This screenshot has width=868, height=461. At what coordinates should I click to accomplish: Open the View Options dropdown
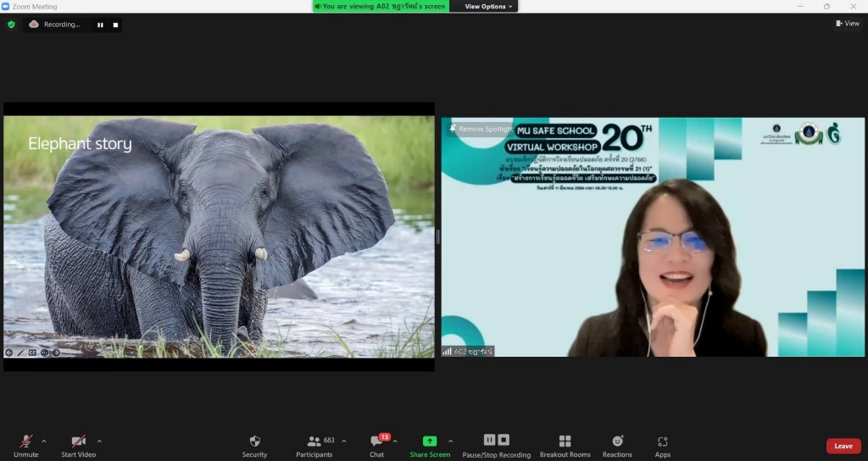click(x=489, y=7)
